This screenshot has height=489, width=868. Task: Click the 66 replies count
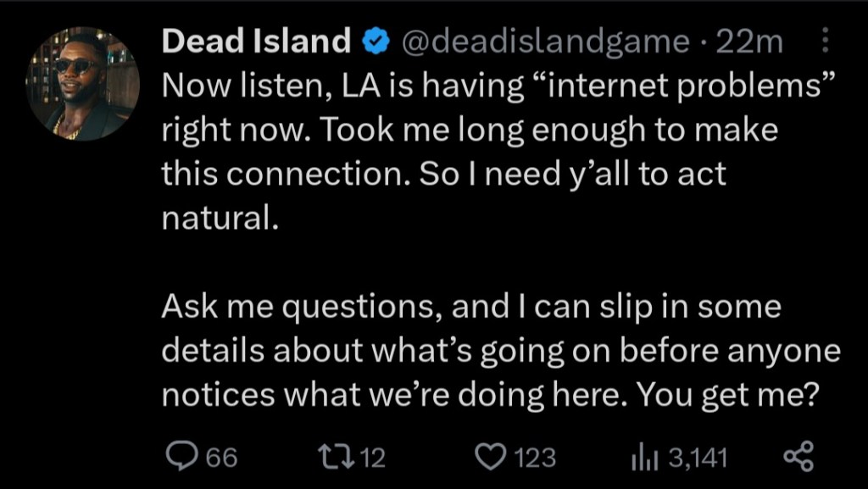(222, 458)
